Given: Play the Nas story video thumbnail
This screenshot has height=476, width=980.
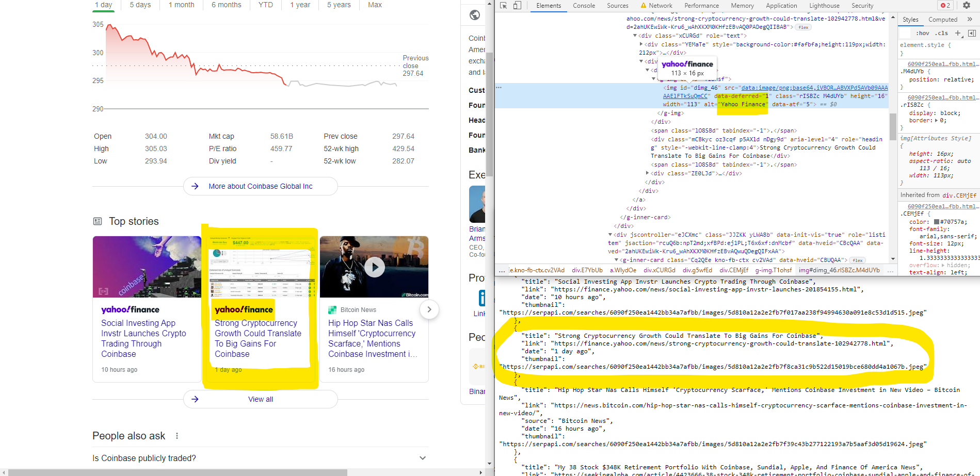Looking at the screenshot, I should (x=375, y=267).
